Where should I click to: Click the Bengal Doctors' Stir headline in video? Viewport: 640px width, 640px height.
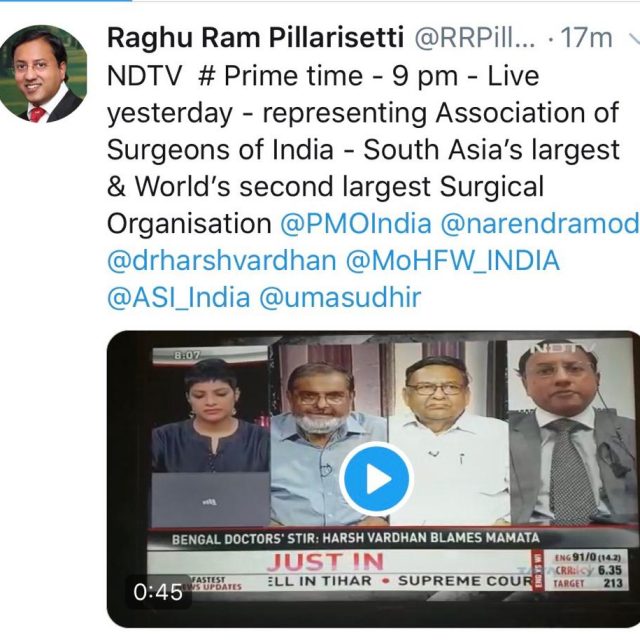[356, 538]
